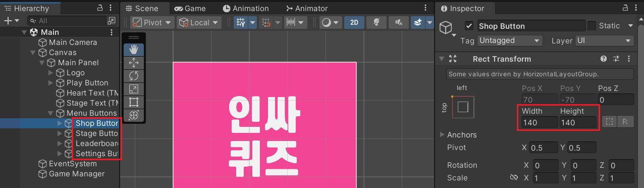The height and width of the screenshot is (188, 644).
Task: Toggle the Static checkbox
Action: (x=592, y=26)
